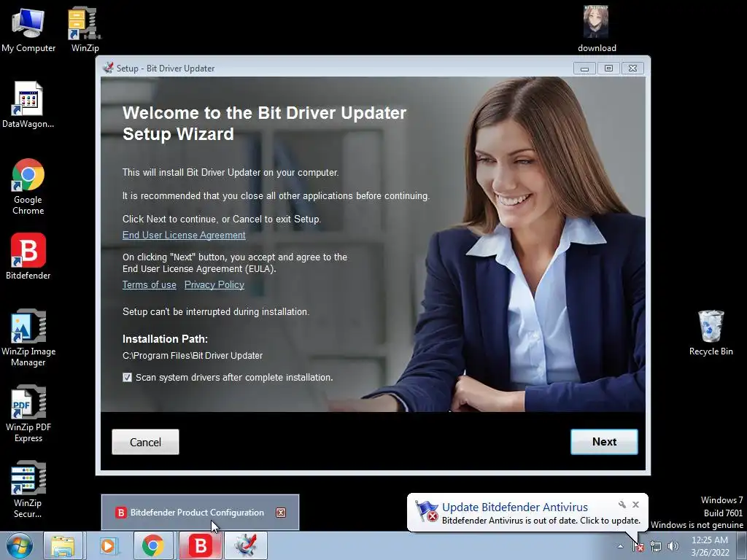Open the Terms of use link
The height and width of the screenshot is (560, 747).
point(149,284)
